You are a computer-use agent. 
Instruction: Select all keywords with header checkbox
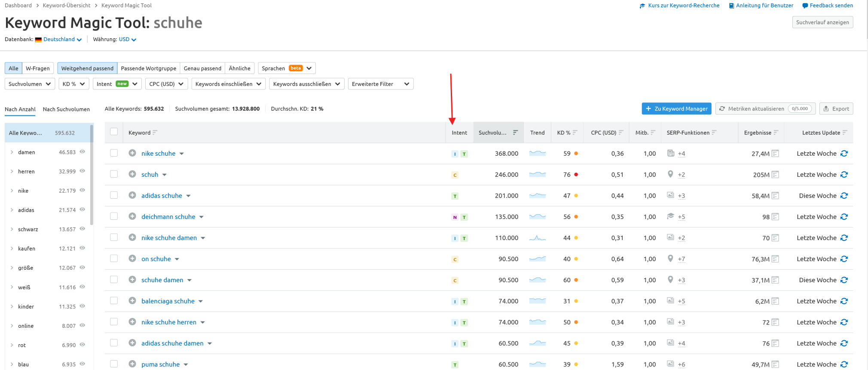[114, 132]
